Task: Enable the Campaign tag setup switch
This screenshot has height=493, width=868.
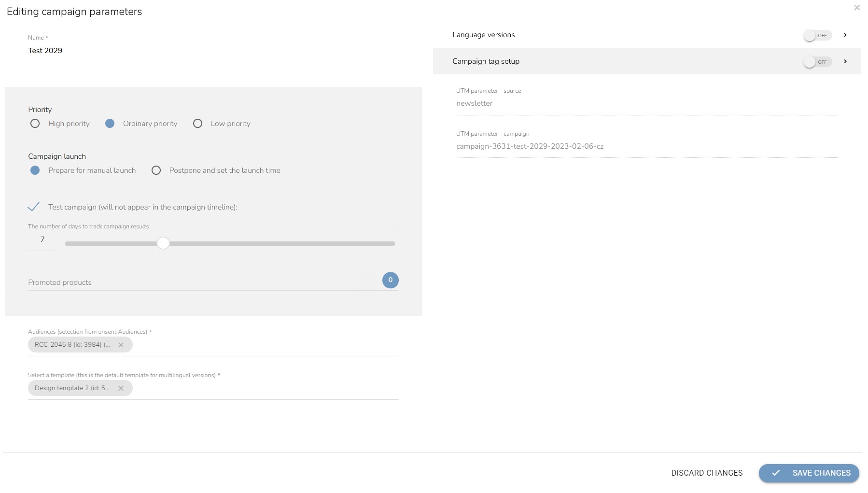Action: pyautogui.click(x=817, y=62)
